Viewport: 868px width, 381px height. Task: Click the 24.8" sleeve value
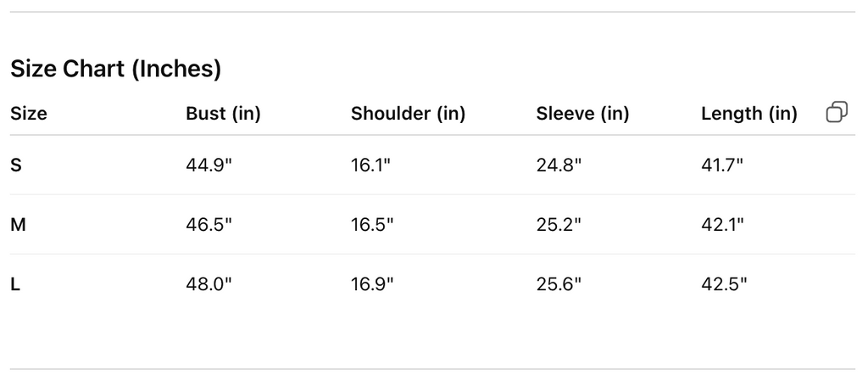click(x=559, y=165)
